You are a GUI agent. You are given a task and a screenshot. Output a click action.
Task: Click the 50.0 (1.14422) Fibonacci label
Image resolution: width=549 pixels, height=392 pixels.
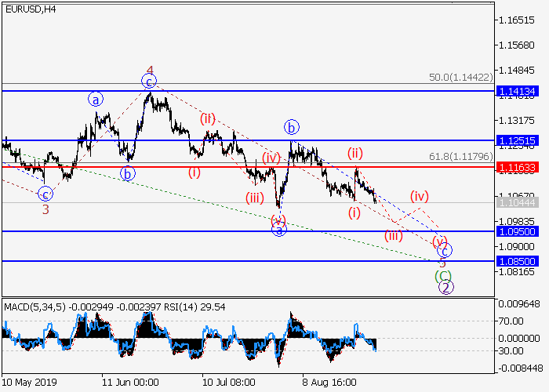tap(461, 78)
